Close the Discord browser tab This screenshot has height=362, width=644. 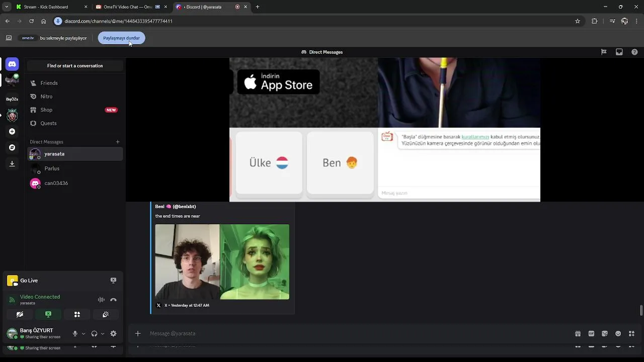coord(246,7)
